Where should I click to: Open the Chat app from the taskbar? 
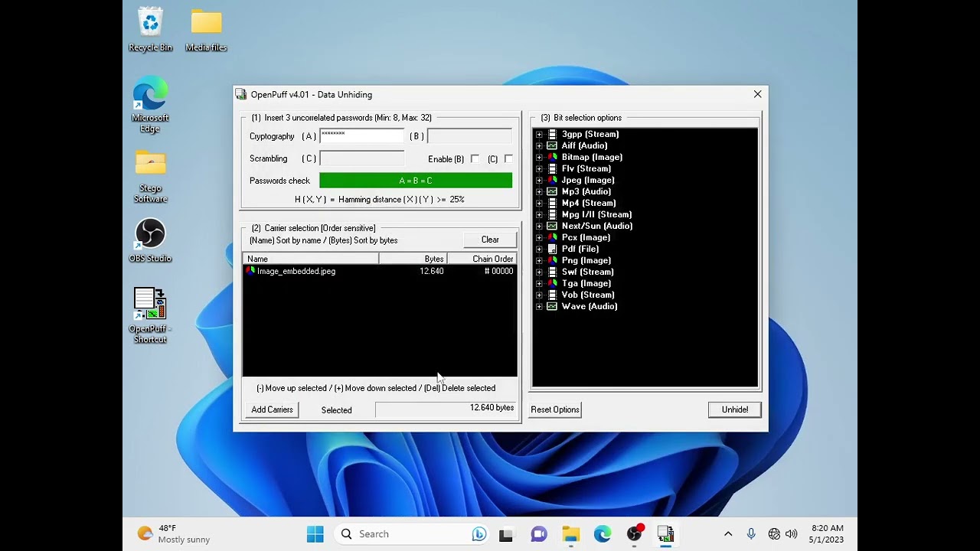coord(539,534)
